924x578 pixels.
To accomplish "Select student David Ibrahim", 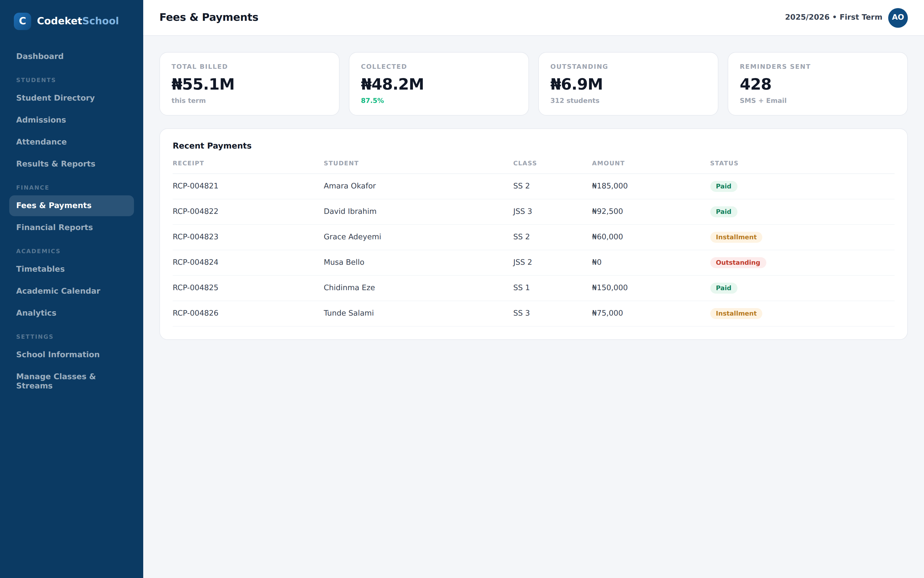I will point(350,211).
